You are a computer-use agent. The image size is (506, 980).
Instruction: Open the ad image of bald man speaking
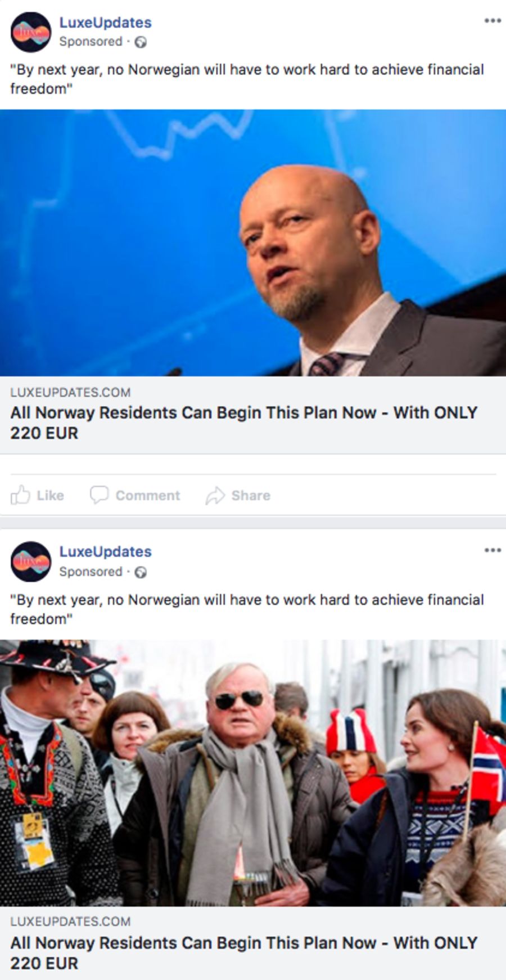(253, 242)
